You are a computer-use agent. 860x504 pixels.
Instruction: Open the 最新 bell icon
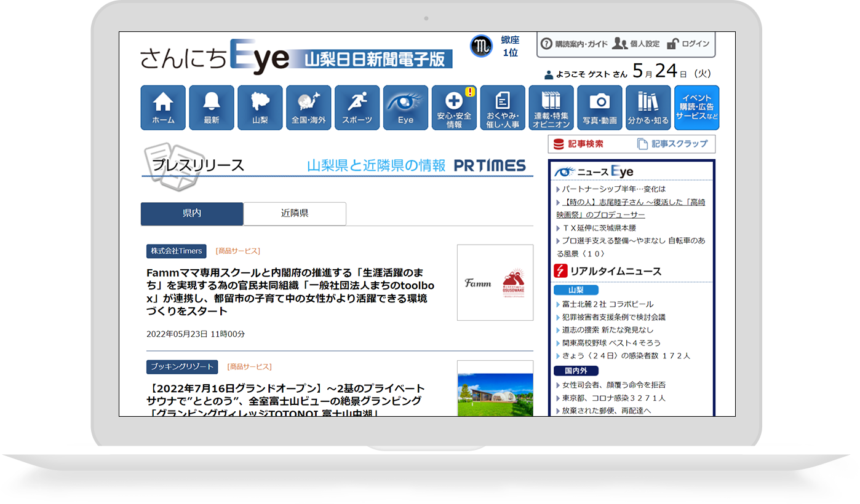[212, 108]
